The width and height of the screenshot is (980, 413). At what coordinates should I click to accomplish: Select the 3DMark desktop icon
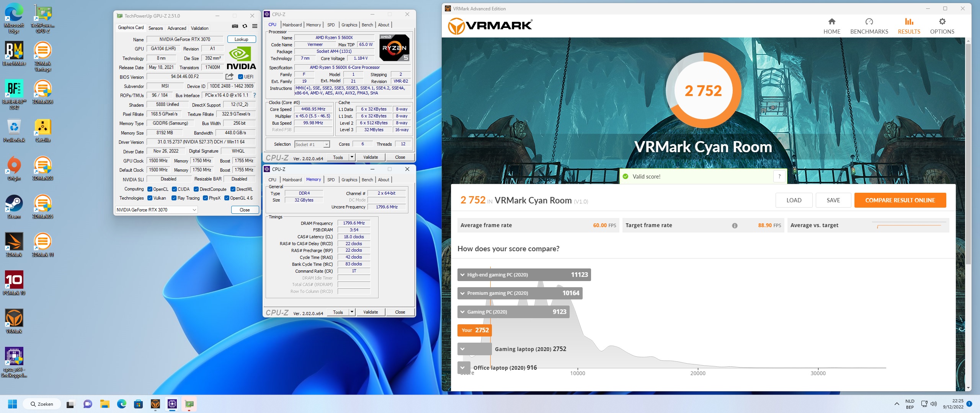point(14,245)
